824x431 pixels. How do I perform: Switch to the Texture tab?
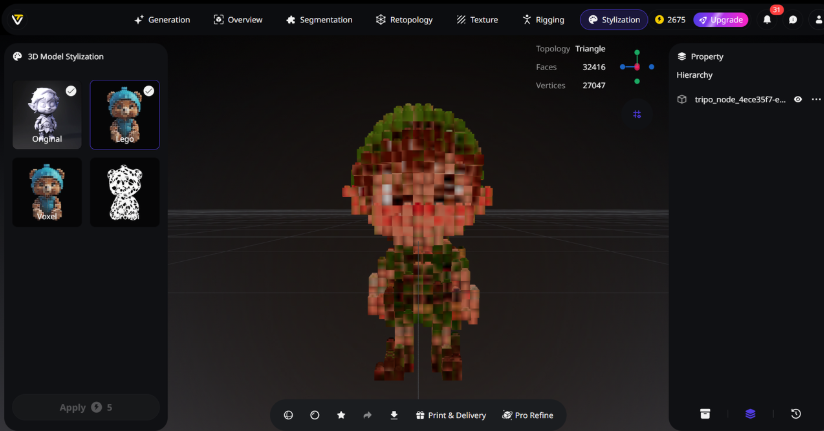pyautogui.click(x=475, y=19)
